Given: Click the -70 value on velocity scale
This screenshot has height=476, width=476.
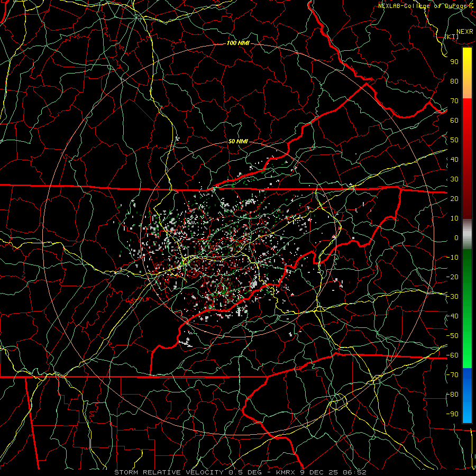Looking at the screenshot, I should pyautogui.click(x=452, y=375).
